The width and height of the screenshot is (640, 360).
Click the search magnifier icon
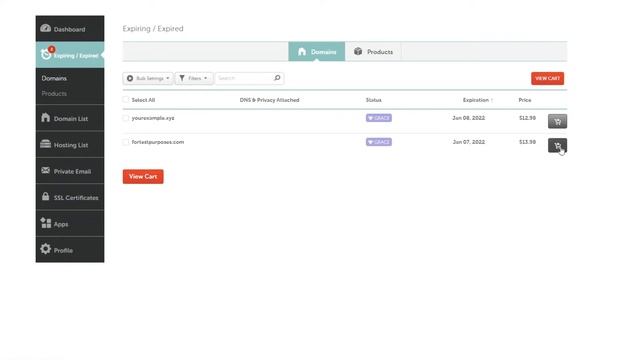point(277,78)
